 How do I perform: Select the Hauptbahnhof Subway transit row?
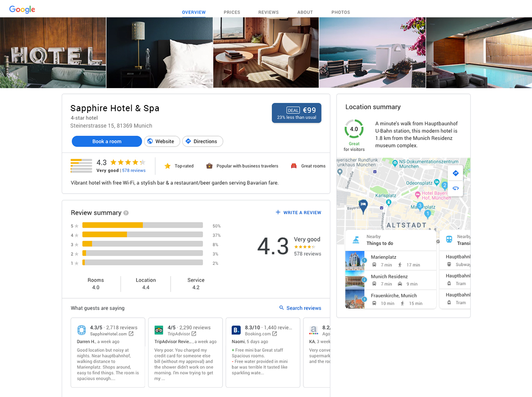(x=455, y=261)
